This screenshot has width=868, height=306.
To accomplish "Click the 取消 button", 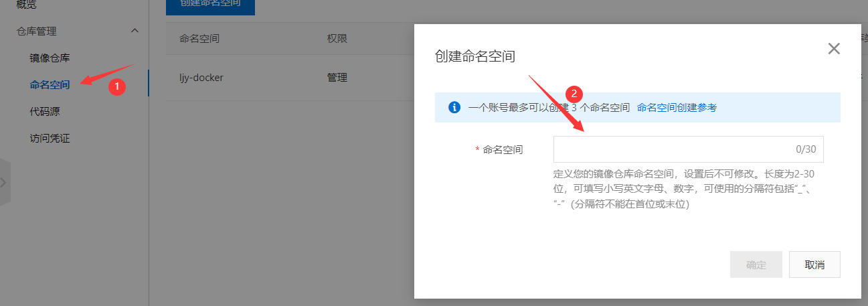I will (814, 264).
